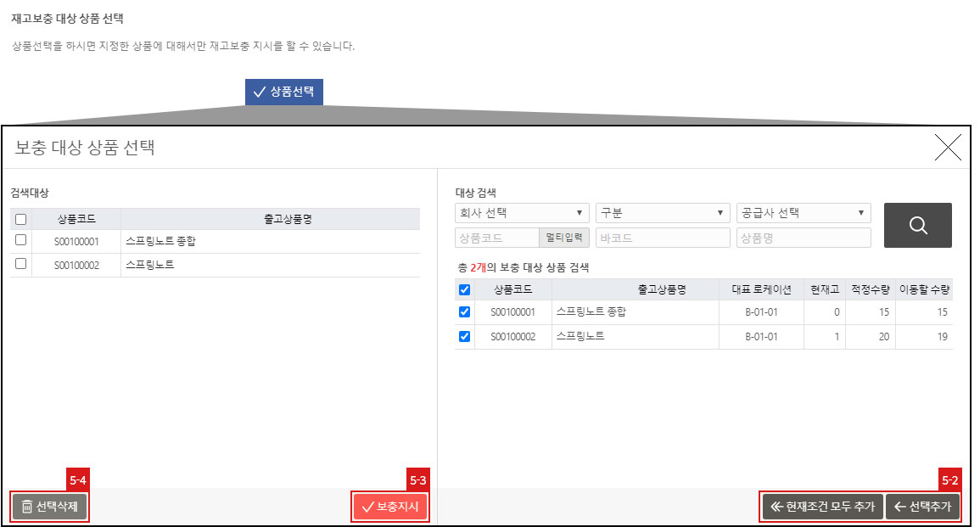
Task: Switch to 멀티입력 input mode
Action: point(564,238)
